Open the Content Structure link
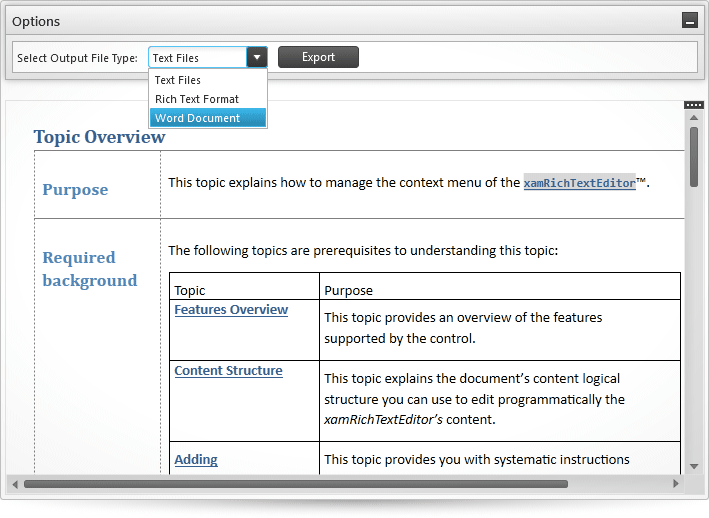This screenshot has width=709, height=518. coord(228,371)
